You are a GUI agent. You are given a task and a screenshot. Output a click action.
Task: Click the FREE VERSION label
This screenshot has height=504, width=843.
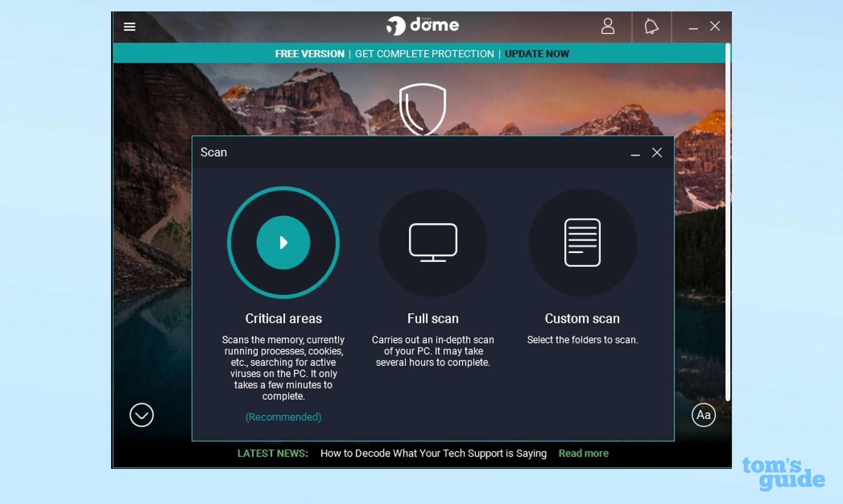[x=310, y=54]
